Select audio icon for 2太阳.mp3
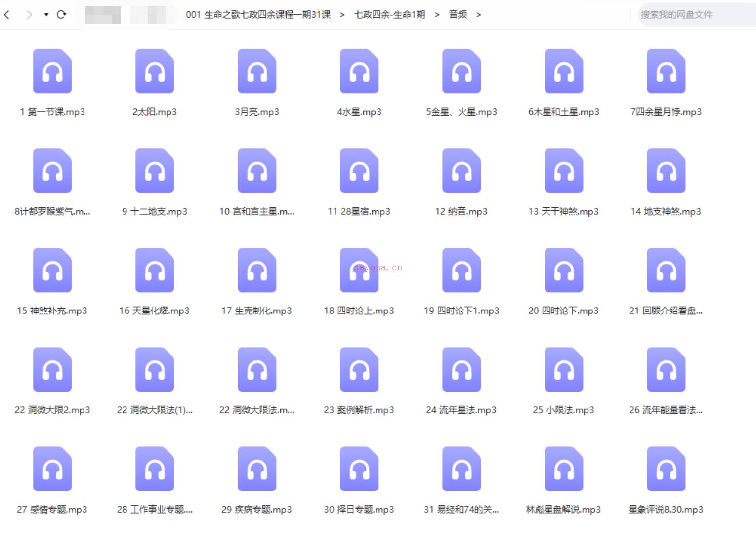This screenshot has width=756, height=534. point(155,71)
